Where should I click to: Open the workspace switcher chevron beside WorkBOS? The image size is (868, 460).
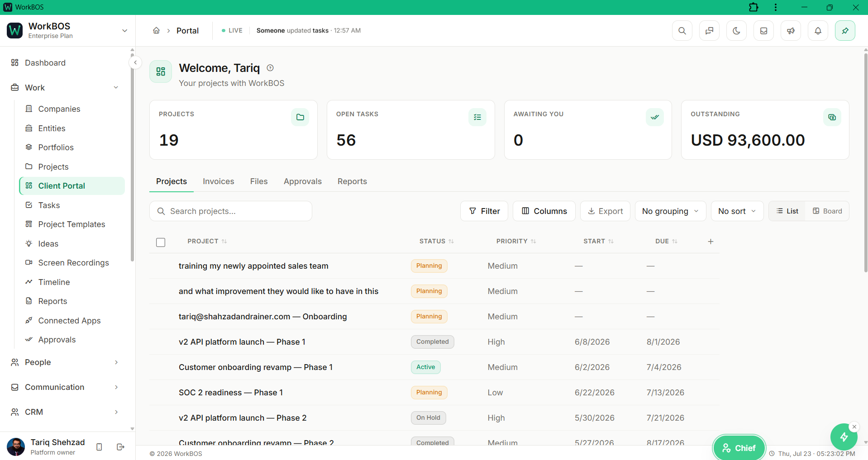[x=124, y=31]
